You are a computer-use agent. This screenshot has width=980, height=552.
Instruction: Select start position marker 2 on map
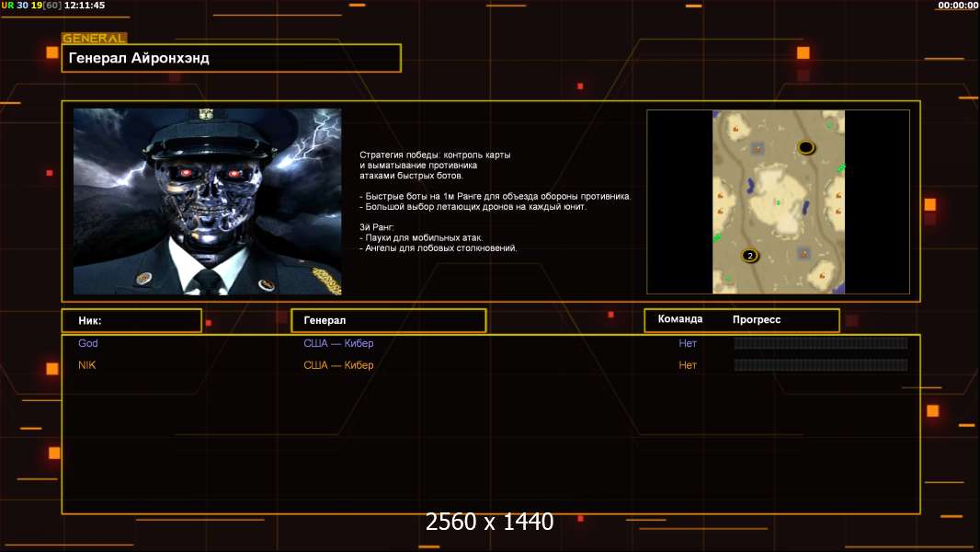[x=750, y=256]
